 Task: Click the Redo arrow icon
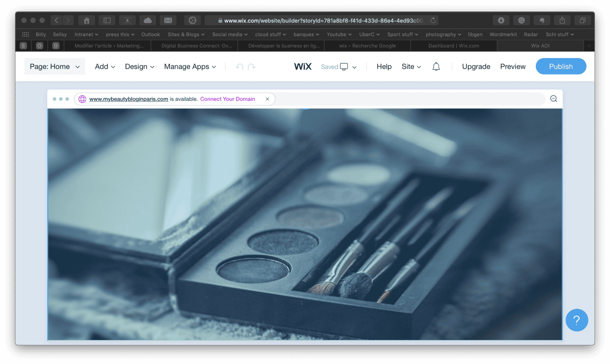[252, 67]
